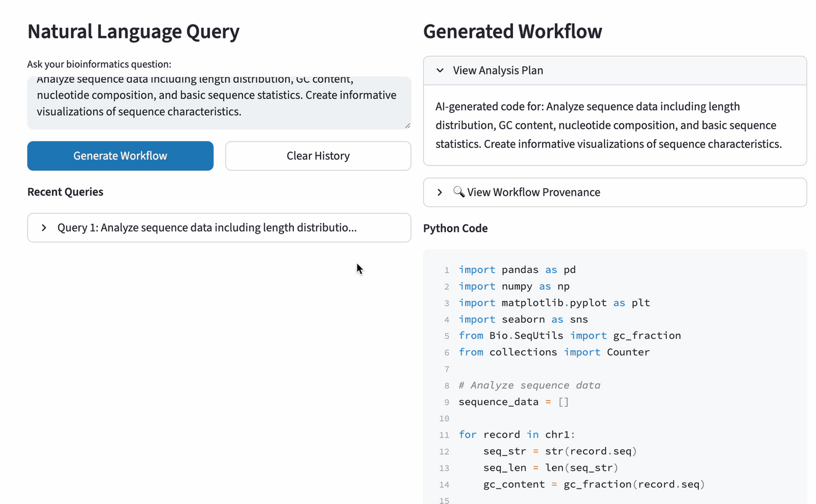Click the AI-generated analysis plan description text
This screenshot has width=816, height=504.
[608, 125]
